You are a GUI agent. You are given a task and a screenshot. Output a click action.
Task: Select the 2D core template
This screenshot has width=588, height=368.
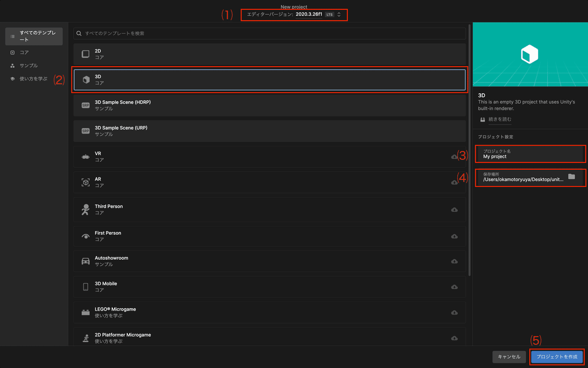pyautogui.click(x=269, y=54)
